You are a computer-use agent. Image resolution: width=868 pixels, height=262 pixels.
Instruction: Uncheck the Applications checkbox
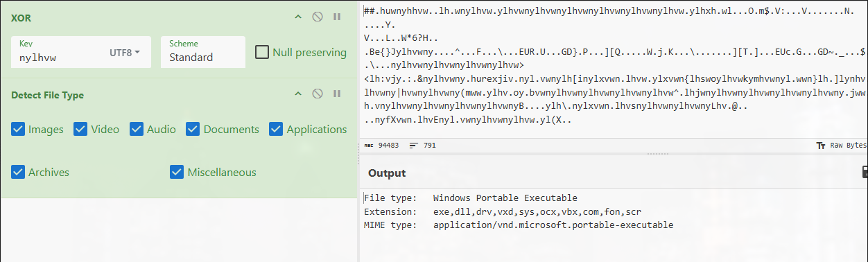(276, 129)
